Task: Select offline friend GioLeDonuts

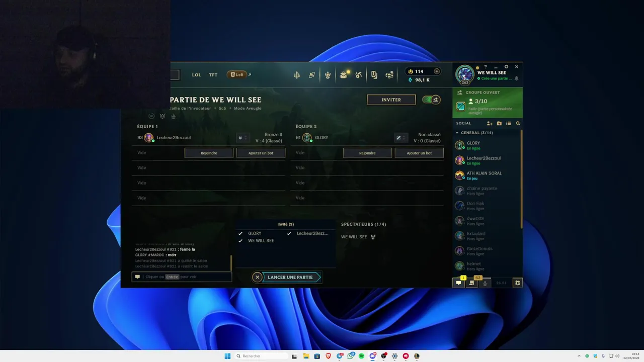Action: 486,251
